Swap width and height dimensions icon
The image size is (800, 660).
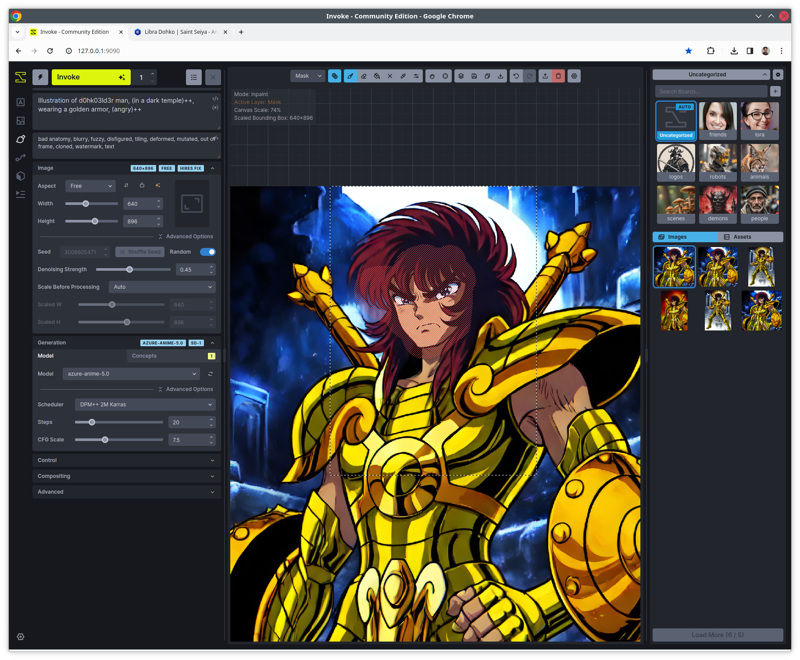coord(127,186)
